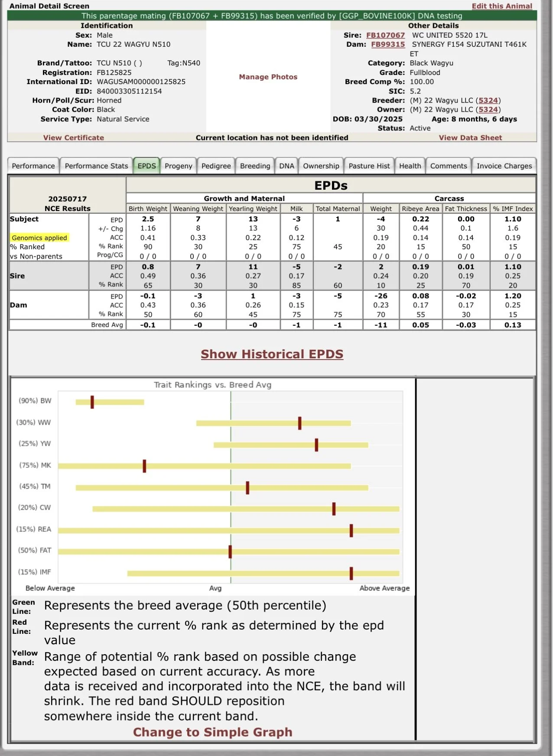Click the red CW rank marker on chart

pos(334,509)
